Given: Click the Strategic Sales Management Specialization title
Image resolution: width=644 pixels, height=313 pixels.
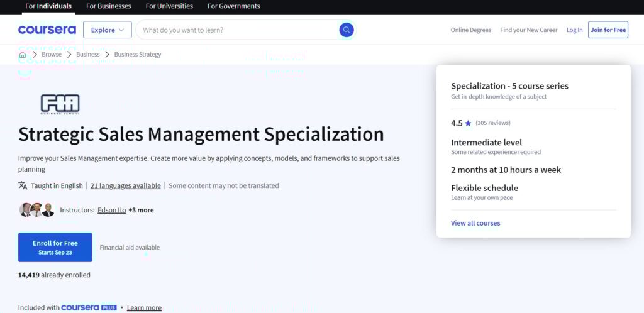Looking at the screenshot, I should pyautogui.click(x=201, y=134).
